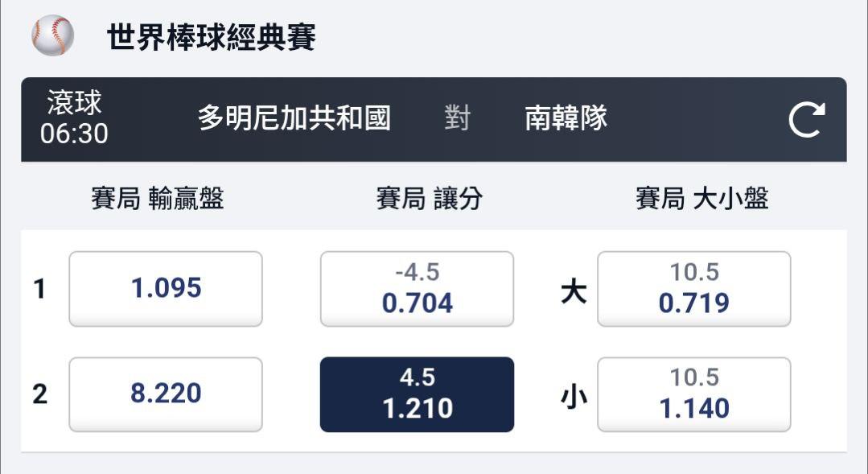The width and height of the screenshot is (868, 474).
Task: Choose the 賽局 大小盤 column header
Action: (x=701, y=199)
